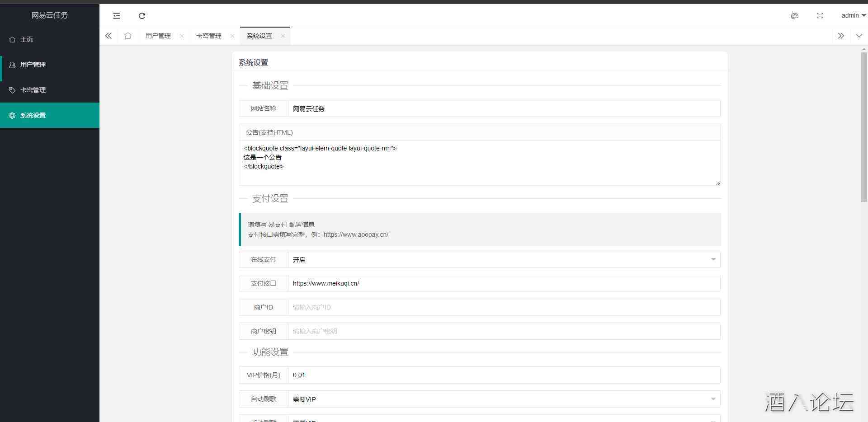
Task: Click the refresh icon in the top bar
Action: (x=142, y=16)
